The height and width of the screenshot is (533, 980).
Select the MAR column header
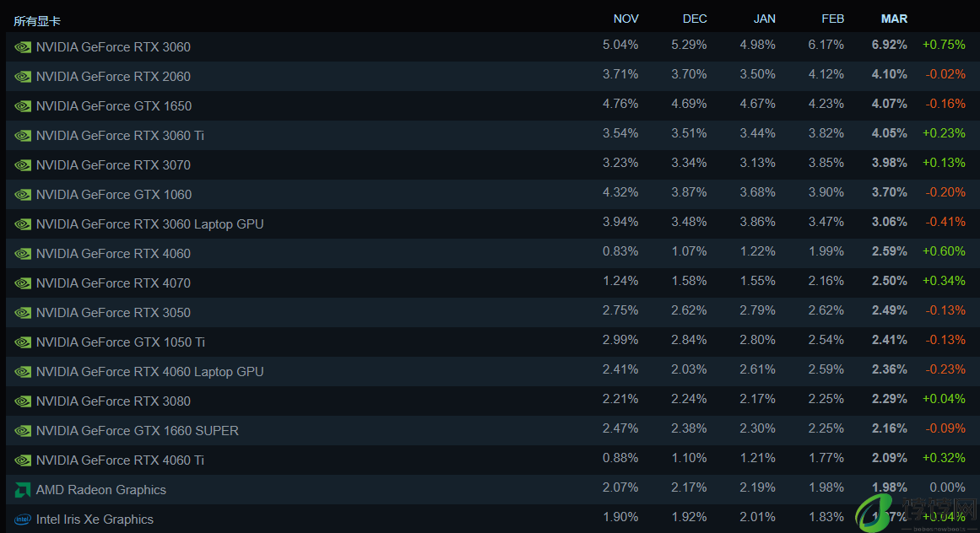click(894, 19)
